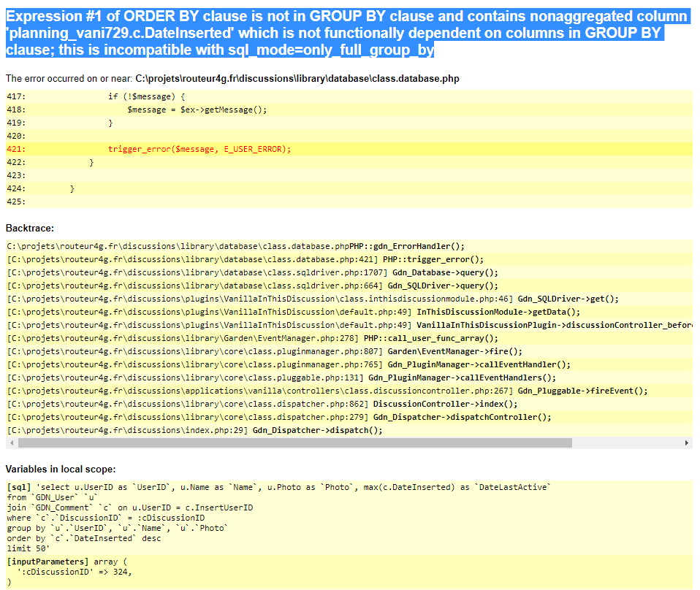700x590 pixels.
Task: Click the index.php:29 dispatch() backtrace row
Action: 349,431
